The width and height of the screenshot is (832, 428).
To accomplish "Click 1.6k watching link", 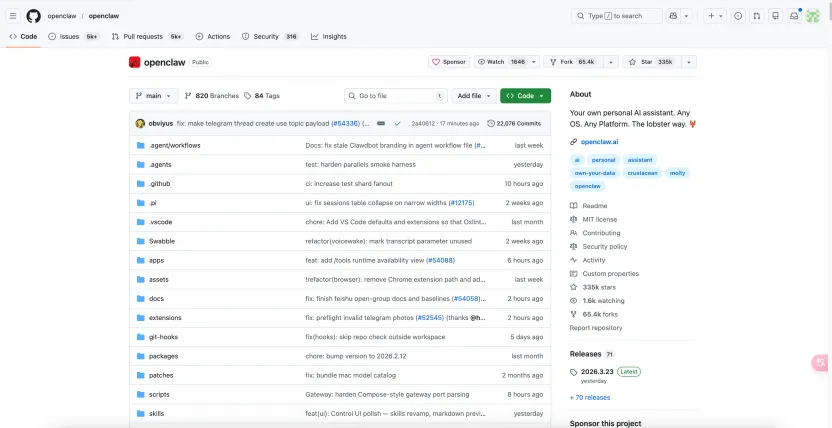I will pos(597,301).
